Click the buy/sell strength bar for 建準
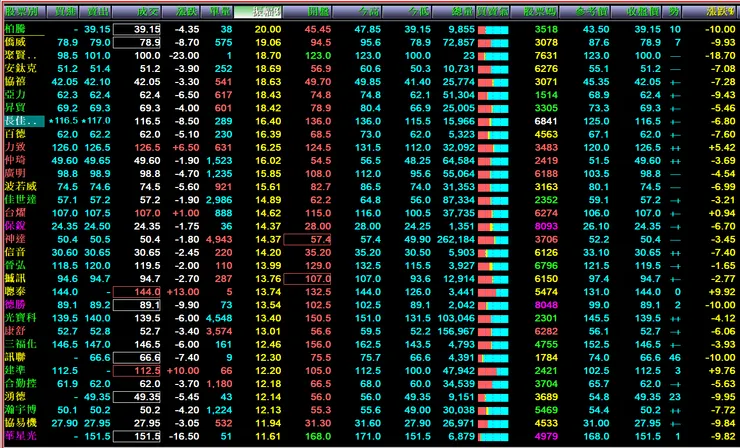740x448 pixels. [x=493, y=372]
